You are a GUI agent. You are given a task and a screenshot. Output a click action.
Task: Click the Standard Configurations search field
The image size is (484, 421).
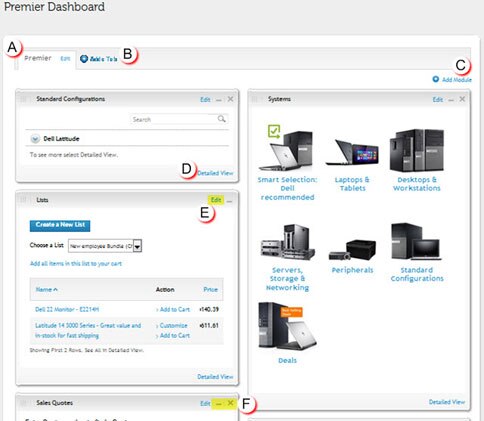179,119
